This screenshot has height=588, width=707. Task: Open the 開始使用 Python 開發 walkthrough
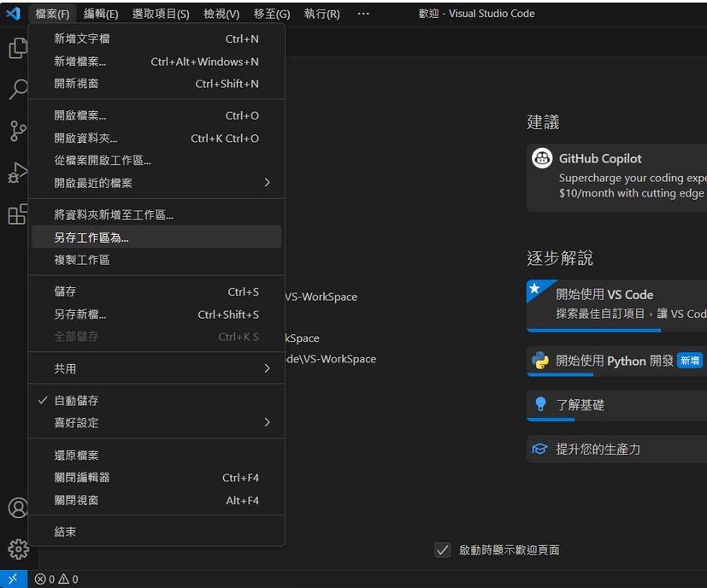point(617,362)
